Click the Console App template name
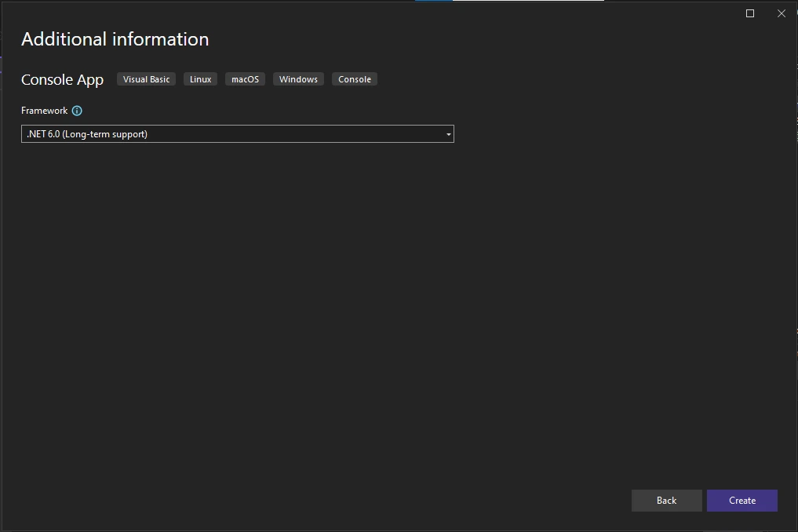798x532 pixels. pos(62,80)
